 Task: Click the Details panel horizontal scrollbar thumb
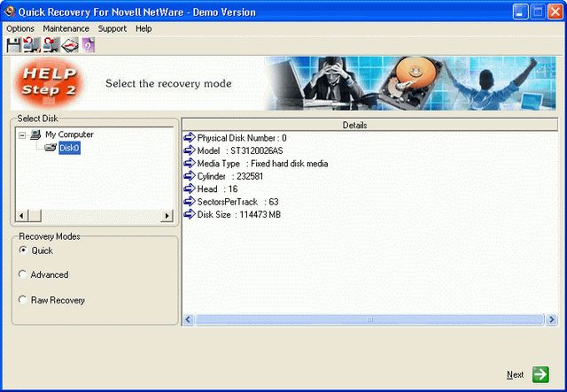click(x=369, y=319)
